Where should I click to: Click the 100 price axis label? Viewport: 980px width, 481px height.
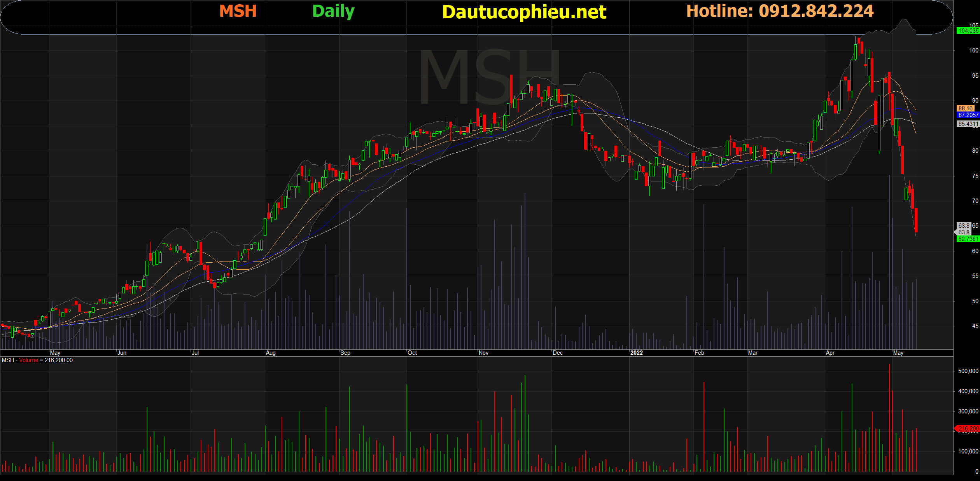pos(973,51)
